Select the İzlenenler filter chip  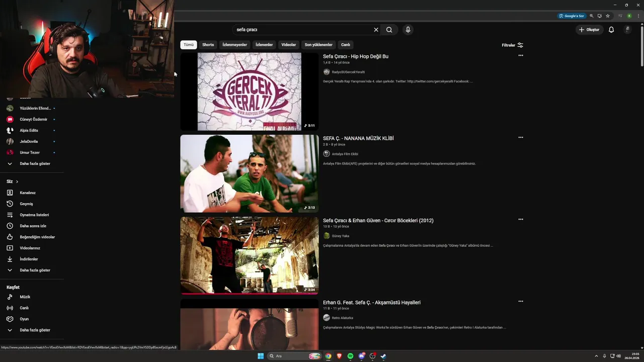(264, 45)
